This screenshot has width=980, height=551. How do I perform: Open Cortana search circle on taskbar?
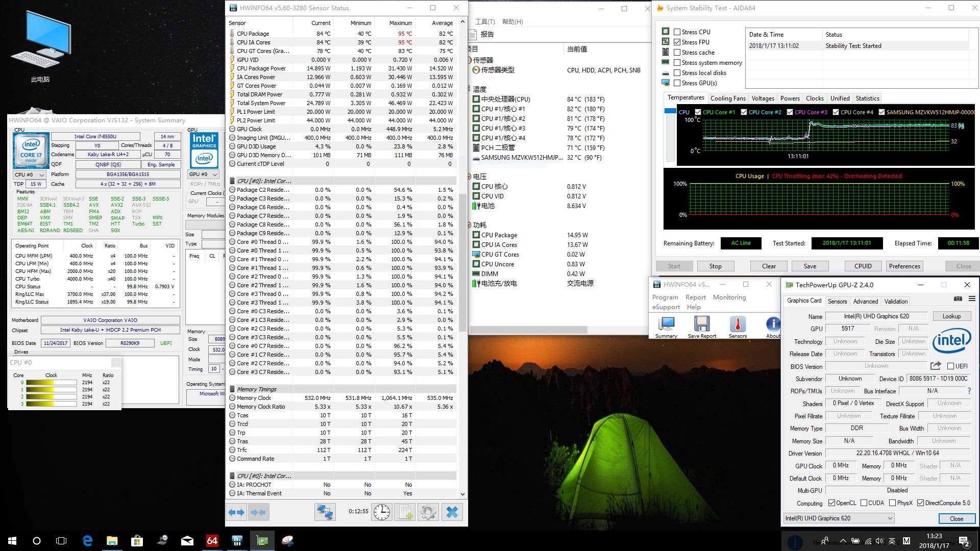(37, 541)
